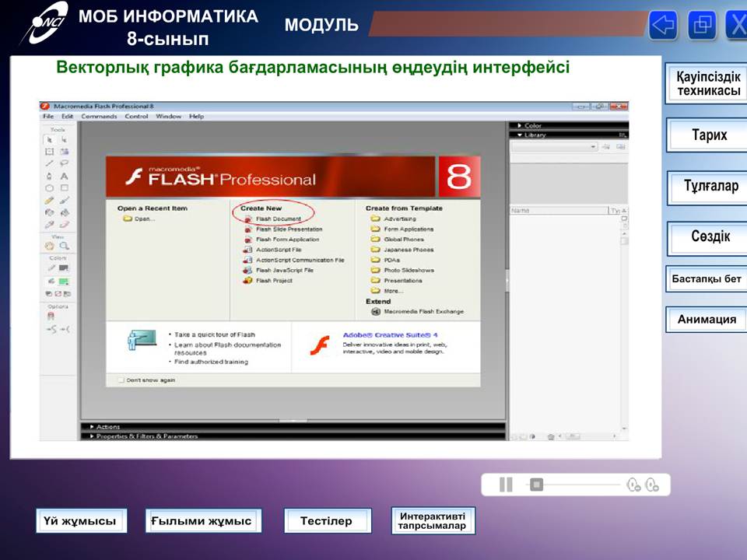Activate the Pen tool

coord(50,177)
